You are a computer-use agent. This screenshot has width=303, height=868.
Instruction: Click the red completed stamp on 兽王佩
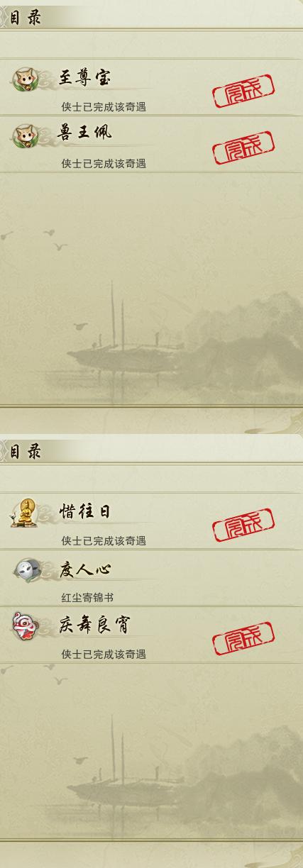point(243,148)
